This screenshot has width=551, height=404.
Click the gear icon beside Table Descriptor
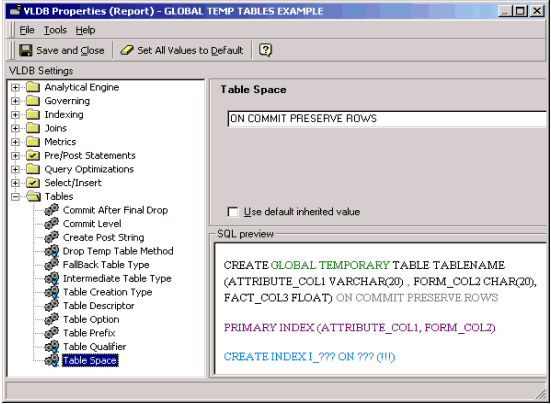tap(51, 306)
